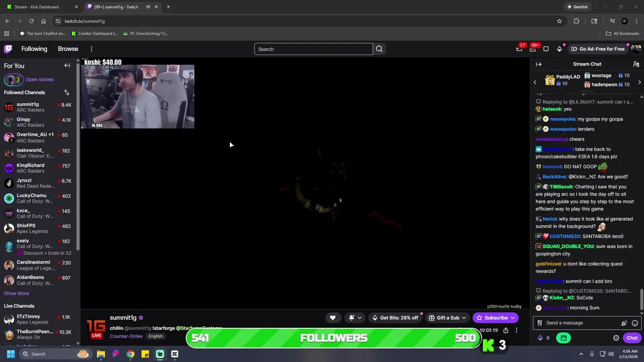This screenshot has width=644, height=362.
Task: Open the Creator Dashboard bookmark
Action: pos(95,34)
